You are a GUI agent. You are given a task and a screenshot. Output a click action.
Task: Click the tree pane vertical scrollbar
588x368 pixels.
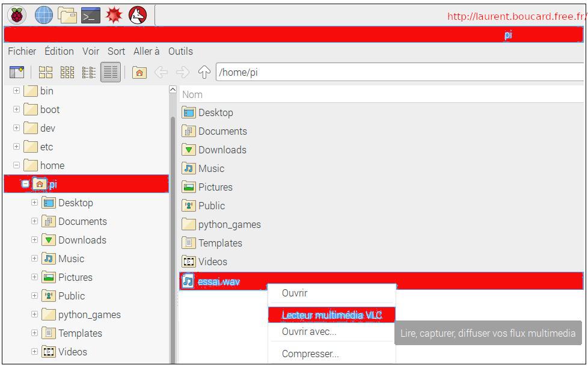tap(173, 240)
